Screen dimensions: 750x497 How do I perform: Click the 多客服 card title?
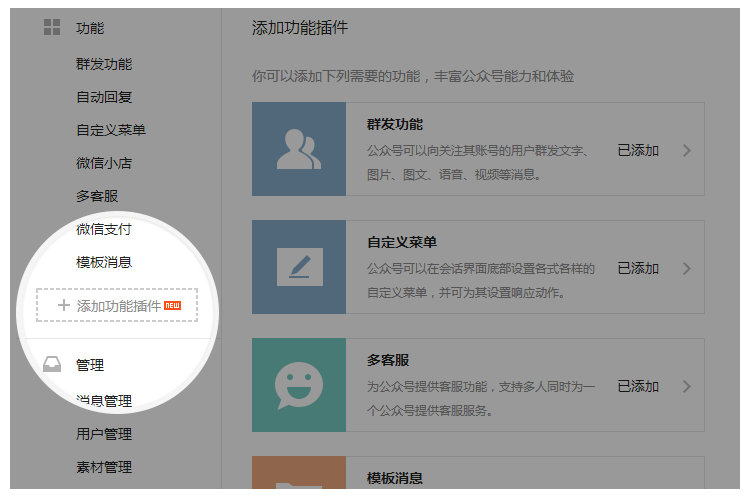388,360
